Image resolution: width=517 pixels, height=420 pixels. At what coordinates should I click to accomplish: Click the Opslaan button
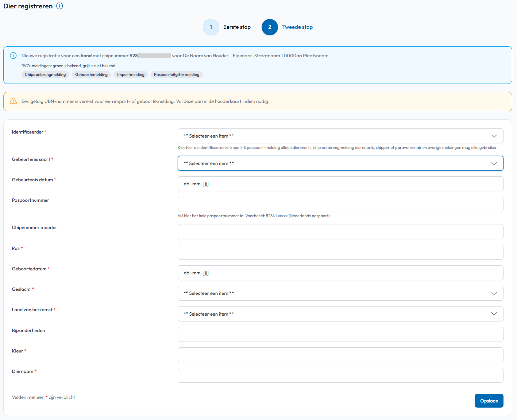489,401
